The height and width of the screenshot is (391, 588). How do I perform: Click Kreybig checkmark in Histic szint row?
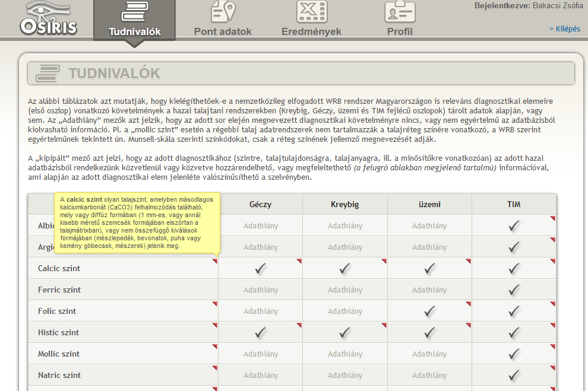[344, 332]
